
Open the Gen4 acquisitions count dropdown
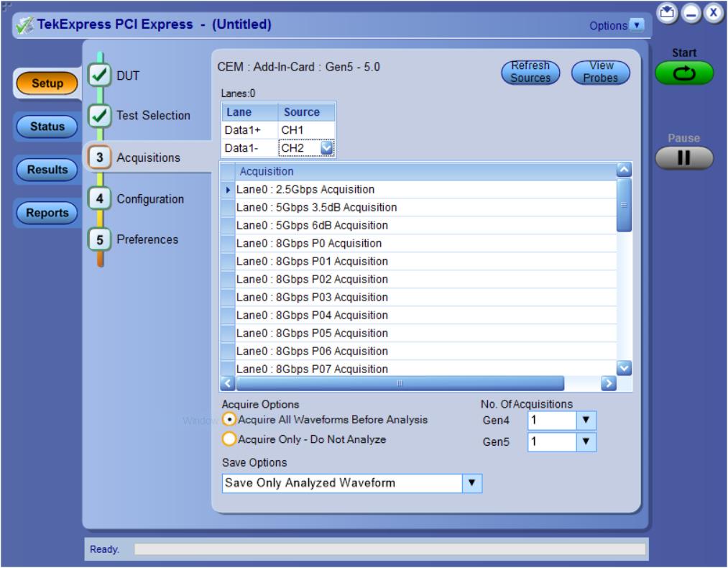pyautogui.click(x=586, y=421)
